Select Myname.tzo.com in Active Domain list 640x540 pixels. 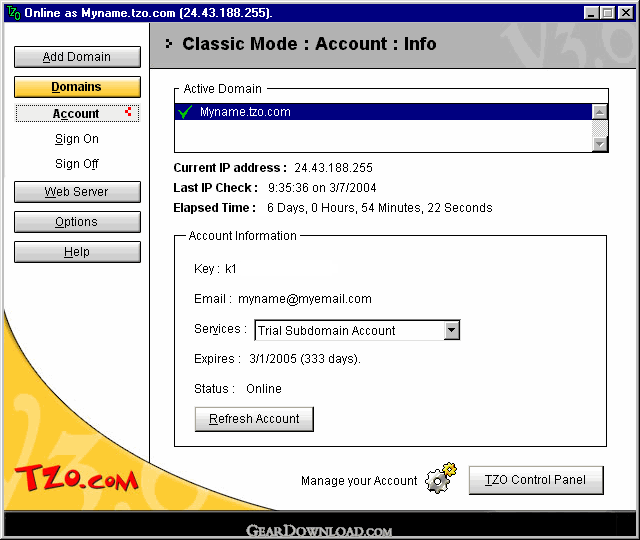383,112
